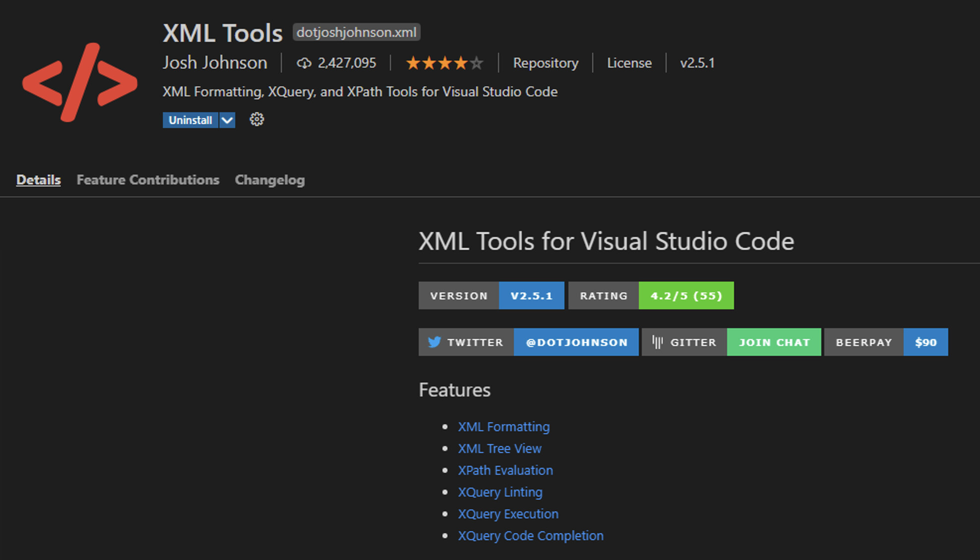The width and height of the screenshot is (980, 560).
Task: Open the XML Tree View link
Action: [500, 448]
